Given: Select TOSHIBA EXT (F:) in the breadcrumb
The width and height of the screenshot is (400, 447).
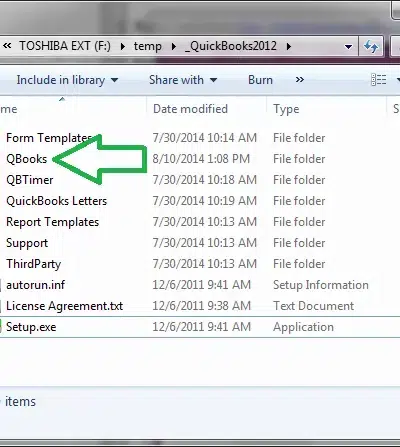Looking at the screenshot, I should point(65,46).
